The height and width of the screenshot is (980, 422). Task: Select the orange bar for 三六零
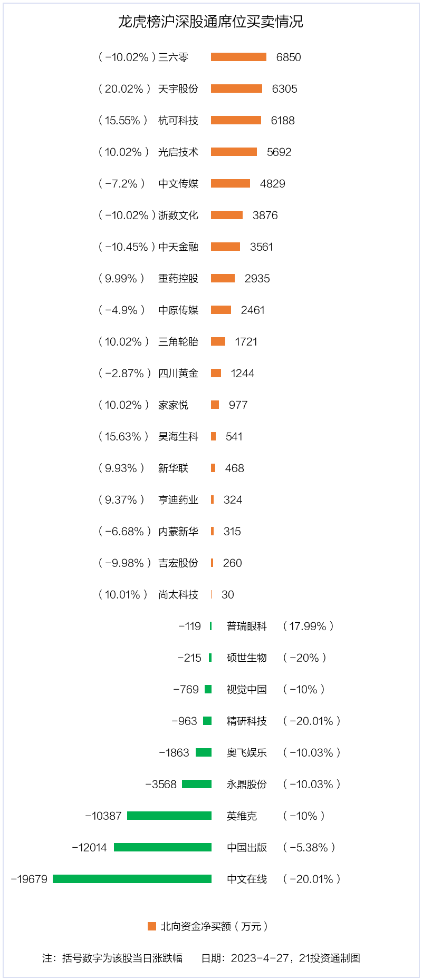(238, 57)
